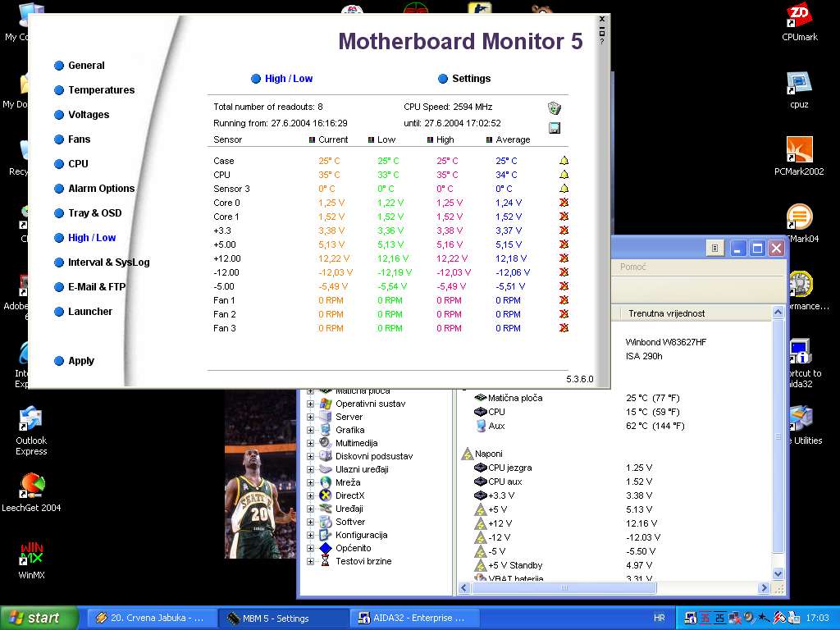
Task: Enable the alarm for Fan 3
Action: (564, 328)
